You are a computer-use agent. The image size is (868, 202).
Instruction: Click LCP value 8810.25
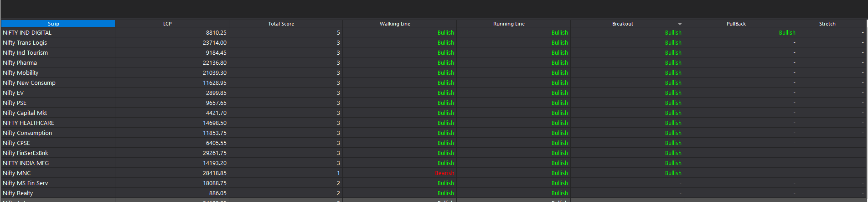pyautogui.click(x=216, y=32)
